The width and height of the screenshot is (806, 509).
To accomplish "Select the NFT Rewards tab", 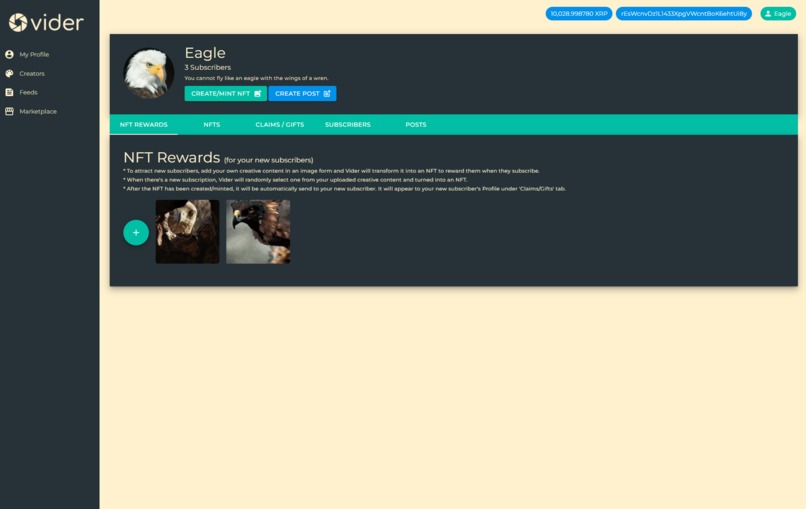I will [143, 124].
